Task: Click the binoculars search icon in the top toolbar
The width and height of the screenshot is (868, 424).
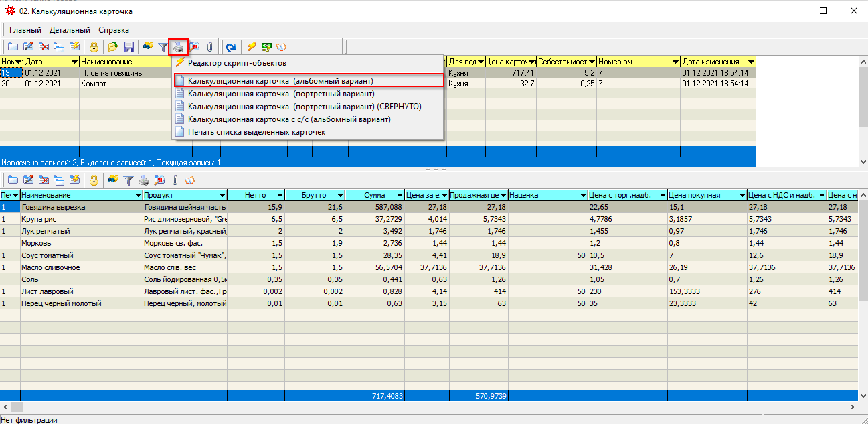Action: 147,47
